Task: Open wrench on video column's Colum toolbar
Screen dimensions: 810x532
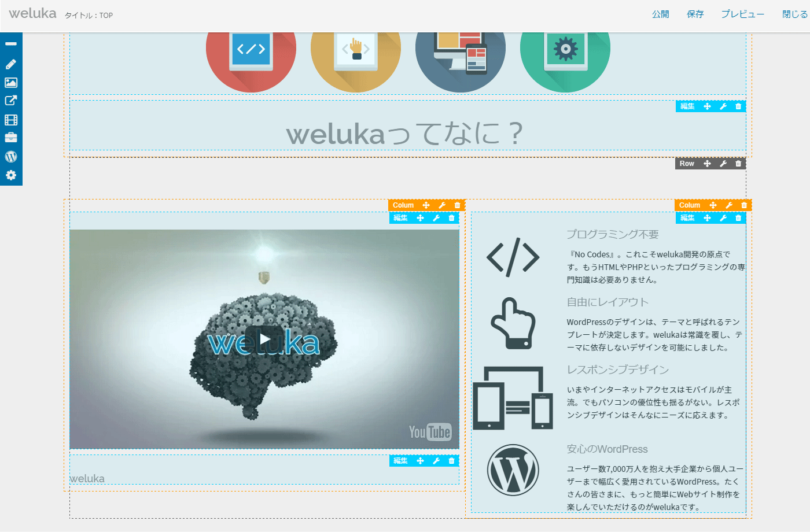Action: pos(441,205)
